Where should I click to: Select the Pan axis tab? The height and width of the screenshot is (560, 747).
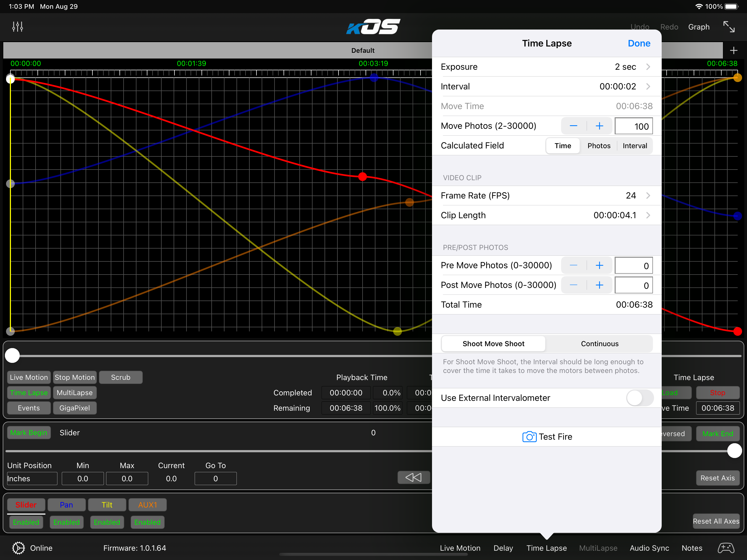(x=66, y=504)
